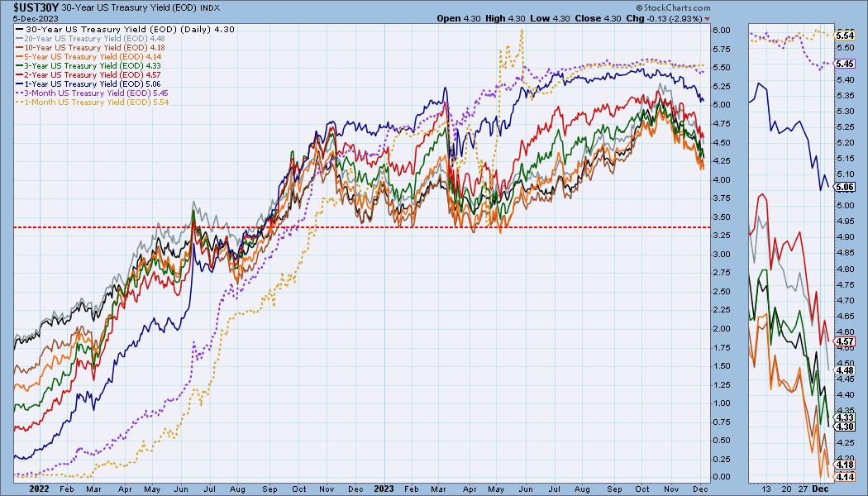The height and width of the screenshot is (496, 868).
Task: Click legend entry 30-Year US Treasury Yield (Daily)
Action: click(x=126, y=29)
